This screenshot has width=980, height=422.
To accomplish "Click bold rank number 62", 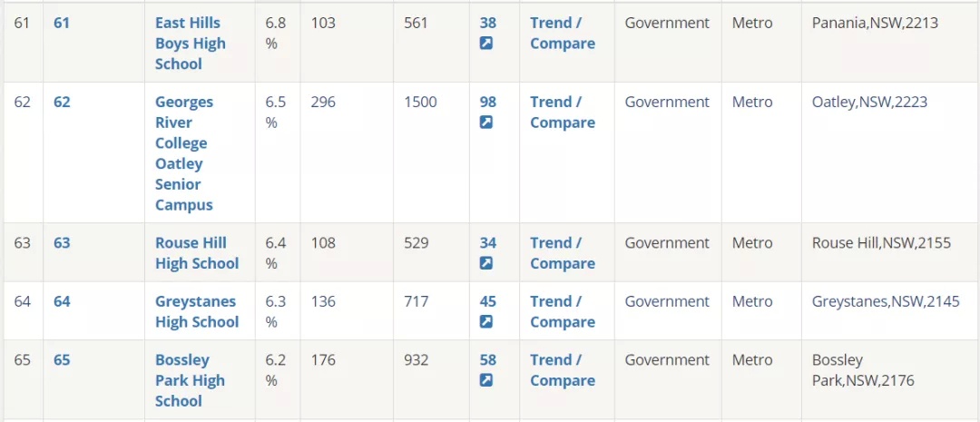I will click(x=62, y=102).
